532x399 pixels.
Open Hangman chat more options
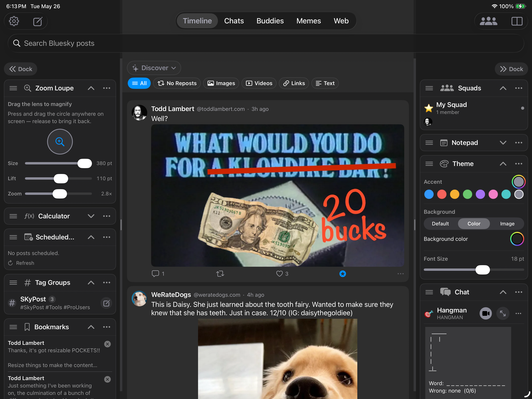tap(518, 313)
